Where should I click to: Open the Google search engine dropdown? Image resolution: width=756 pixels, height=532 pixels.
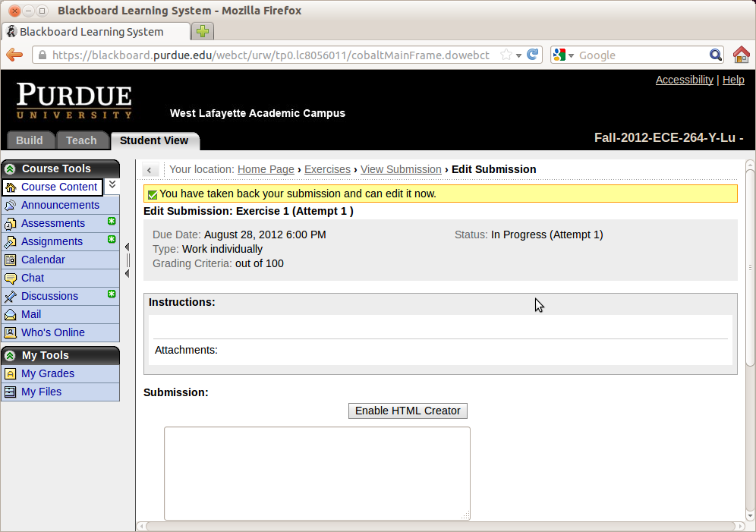[562, 55]
